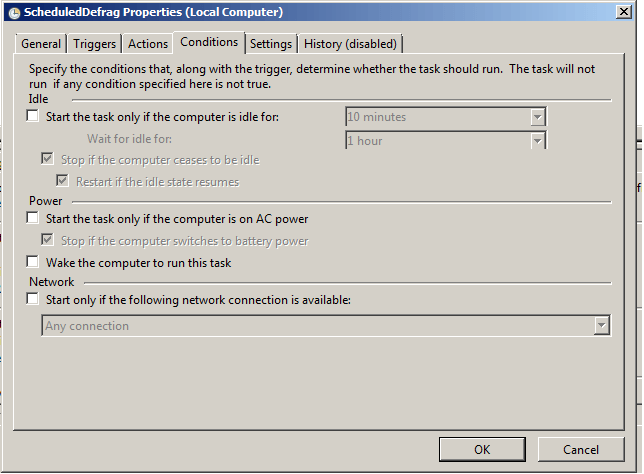This screenshot has width=644, height=474.
Task: Select the Settings tab
Action: 271,44
